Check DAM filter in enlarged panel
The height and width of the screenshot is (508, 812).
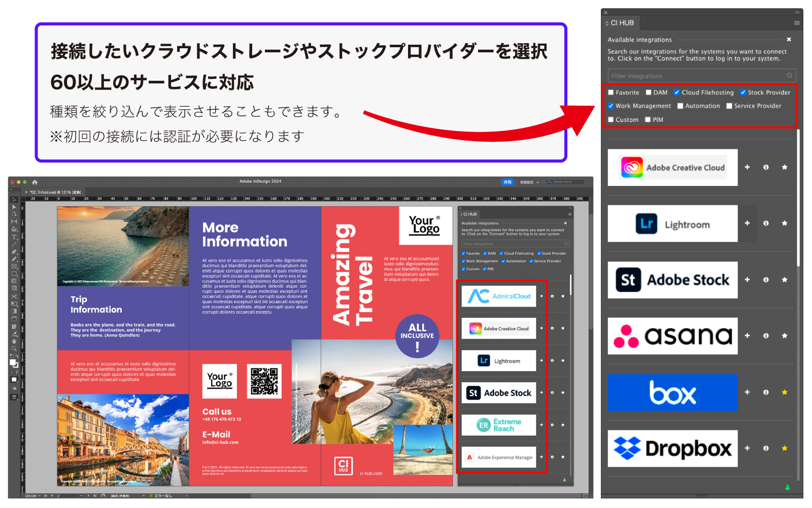(x=649, y=92)
